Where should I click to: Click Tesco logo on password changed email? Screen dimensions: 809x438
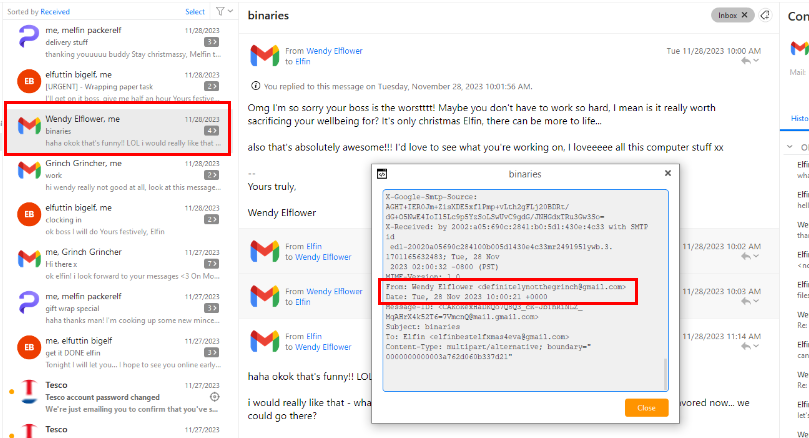[x=29, y=392]
